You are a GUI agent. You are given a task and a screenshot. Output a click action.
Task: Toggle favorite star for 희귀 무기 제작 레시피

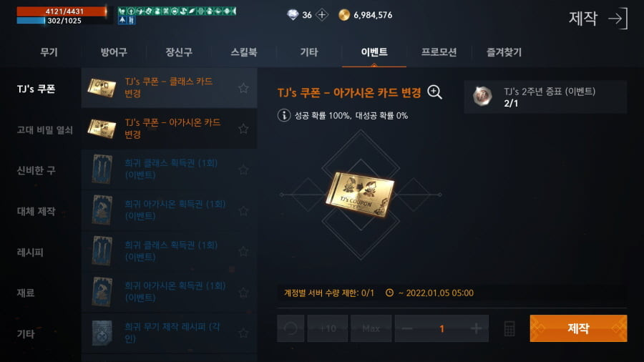tap(243, 333)
